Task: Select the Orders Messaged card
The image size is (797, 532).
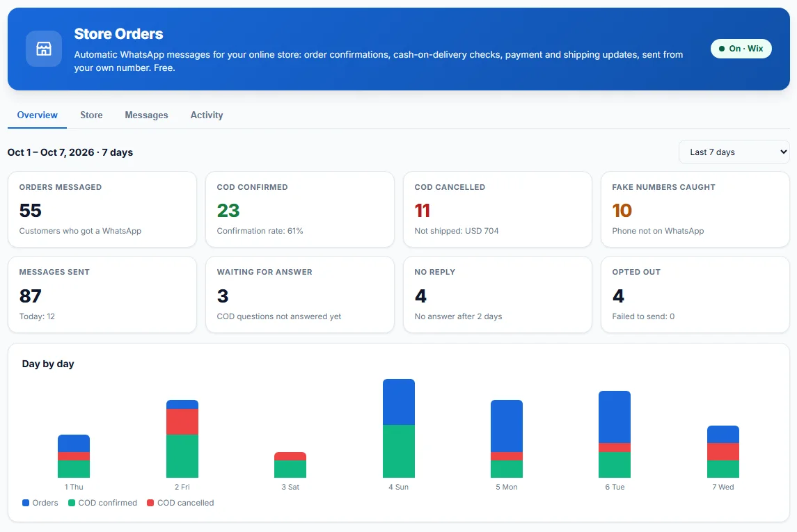Action: [x=102, y=209]
